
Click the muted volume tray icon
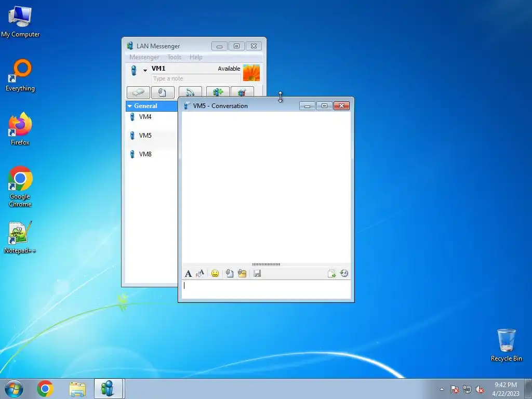pyautogui.click(x=480, y=389)
